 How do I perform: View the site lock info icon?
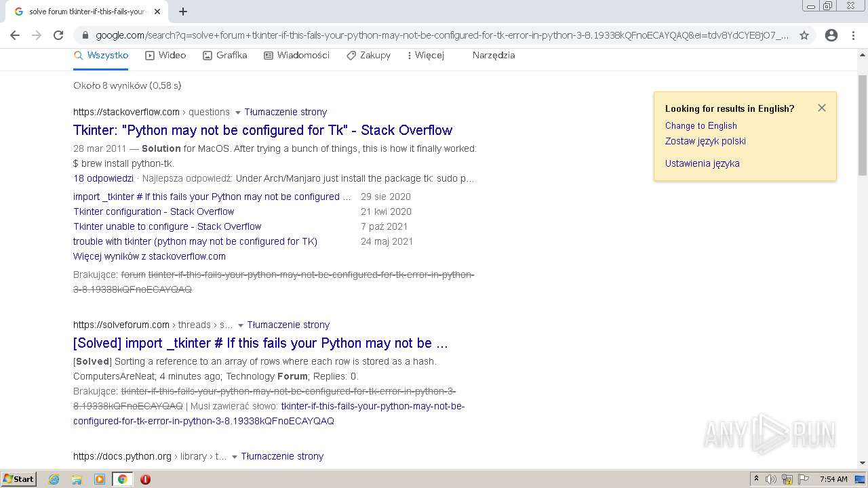85,35
